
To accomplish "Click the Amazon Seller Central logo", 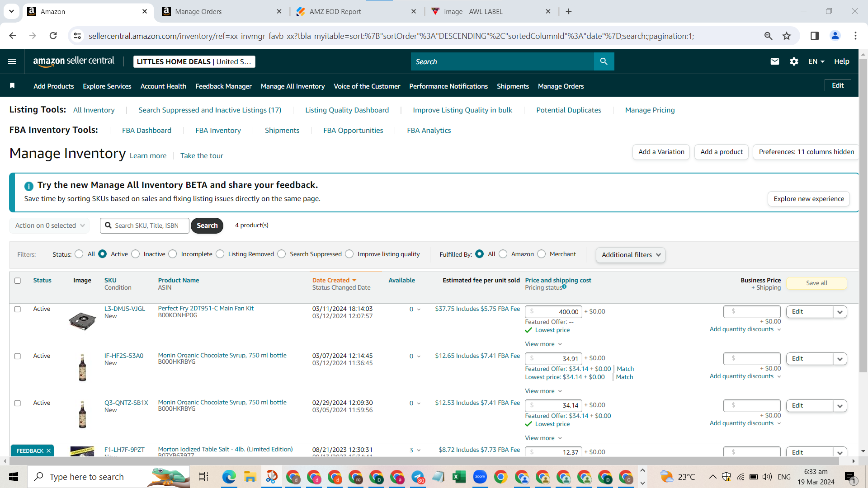I will (x=74, y=61).
